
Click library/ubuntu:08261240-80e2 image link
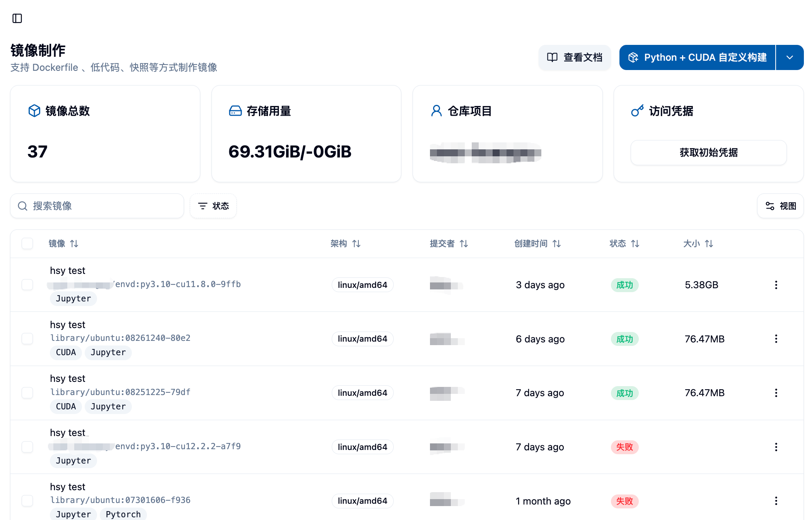coord(120,338)
